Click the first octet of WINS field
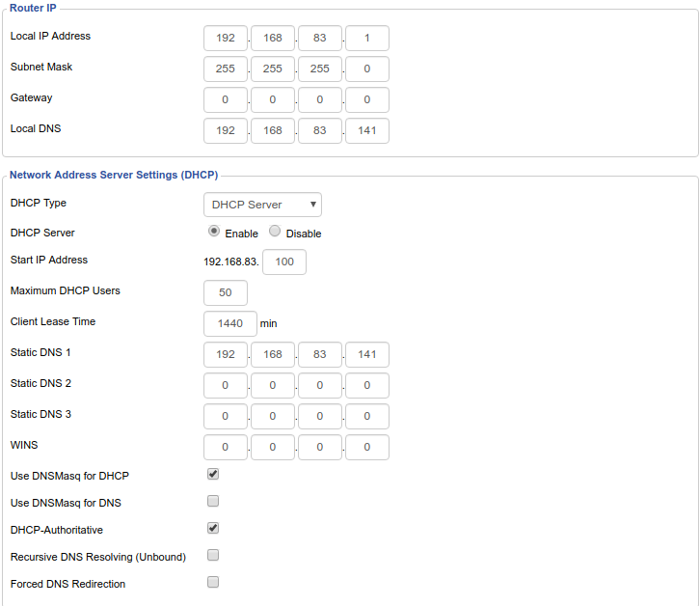700x606 pixels. pyautogui.click(x=226, y=447)
